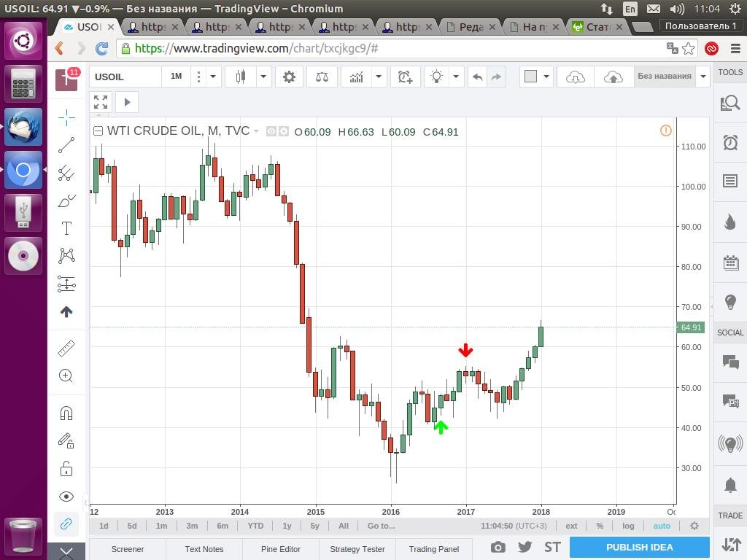Toggle percentage % scale
Screen dimensions: 747x560
pos(600,526)
